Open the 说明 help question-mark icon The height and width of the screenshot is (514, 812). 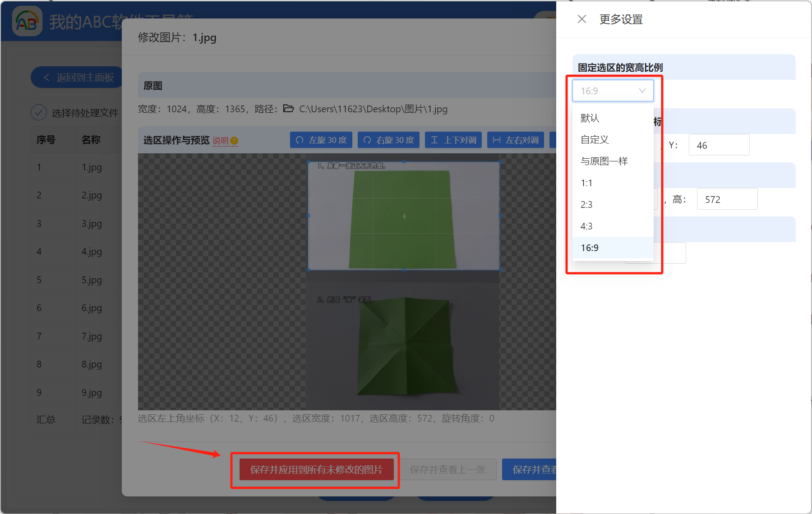pos(234,141)
